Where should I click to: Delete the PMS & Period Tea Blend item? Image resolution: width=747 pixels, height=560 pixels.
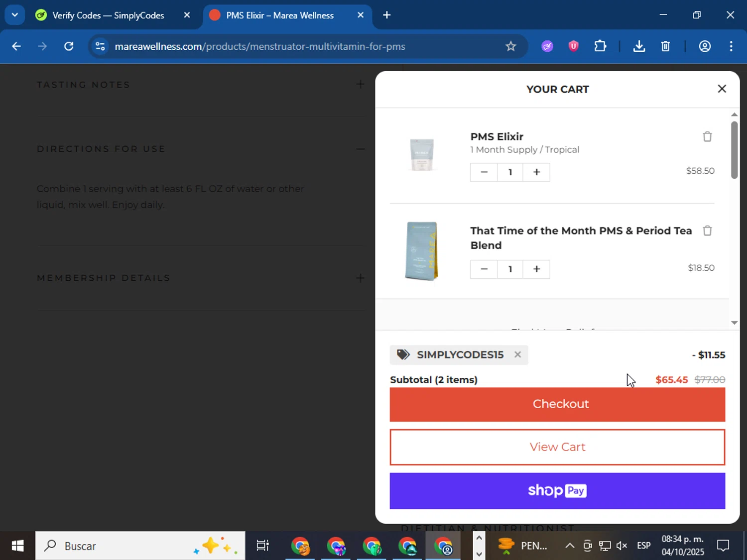pyautogui.click(x=707, y=230)
